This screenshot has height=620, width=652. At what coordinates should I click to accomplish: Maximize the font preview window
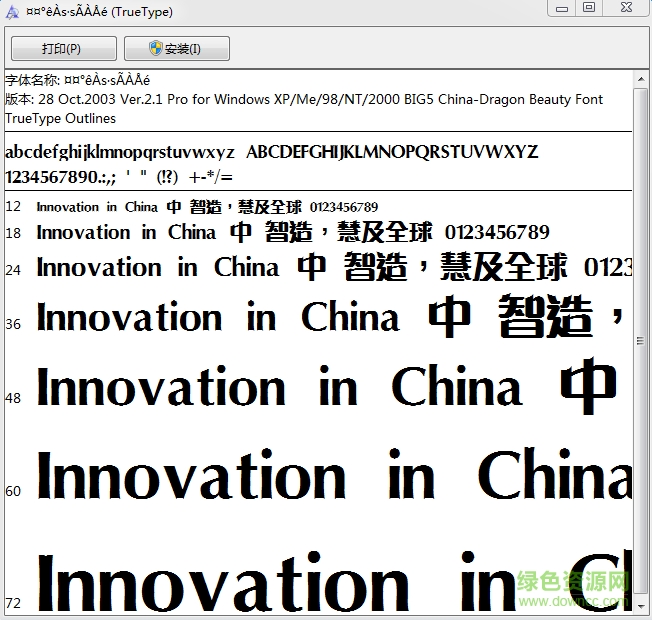[x=590, y=8]
